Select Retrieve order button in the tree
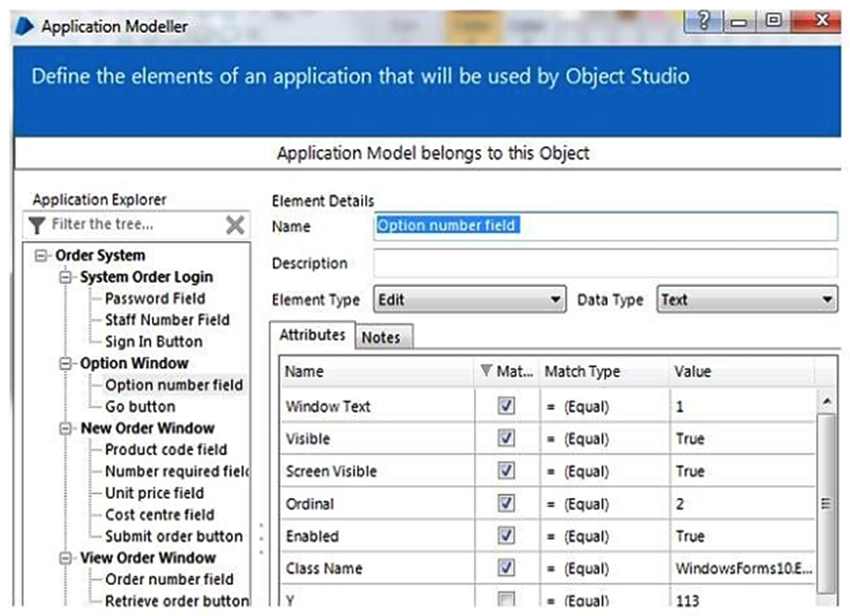The height and width of the screenshot is (616, 850). 176,601
